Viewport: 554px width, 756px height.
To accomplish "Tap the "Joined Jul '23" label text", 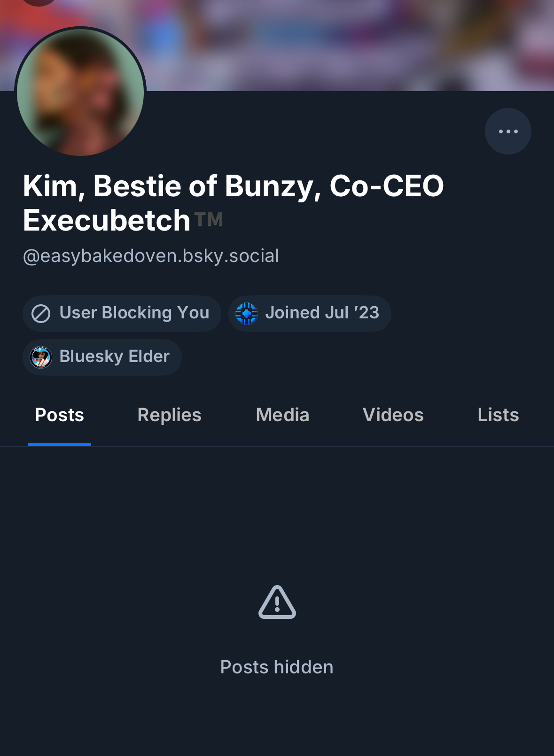I will coord(322,313).
